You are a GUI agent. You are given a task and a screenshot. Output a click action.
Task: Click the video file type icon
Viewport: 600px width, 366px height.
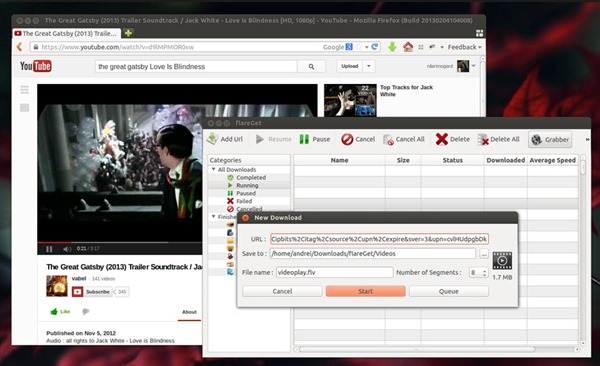point(502,261)
